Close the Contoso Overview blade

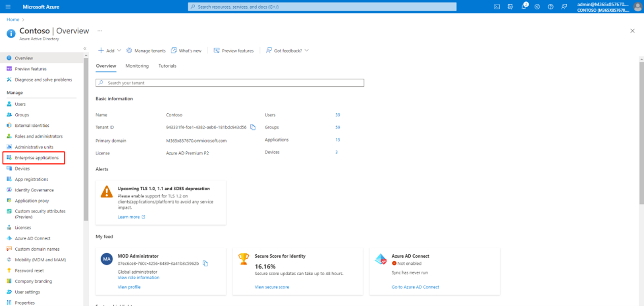tap(632, 31)
